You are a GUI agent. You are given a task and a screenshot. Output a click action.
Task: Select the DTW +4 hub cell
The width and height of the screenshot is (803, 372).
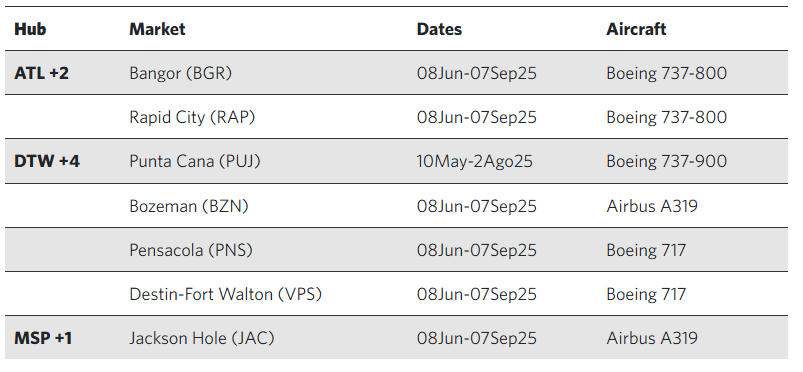pyautogui.click(x=47, y=161)
